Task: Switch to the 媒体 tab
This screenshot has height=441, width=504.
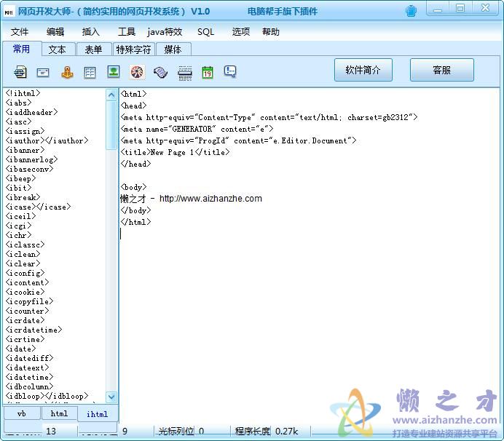Action: [173, 49]
